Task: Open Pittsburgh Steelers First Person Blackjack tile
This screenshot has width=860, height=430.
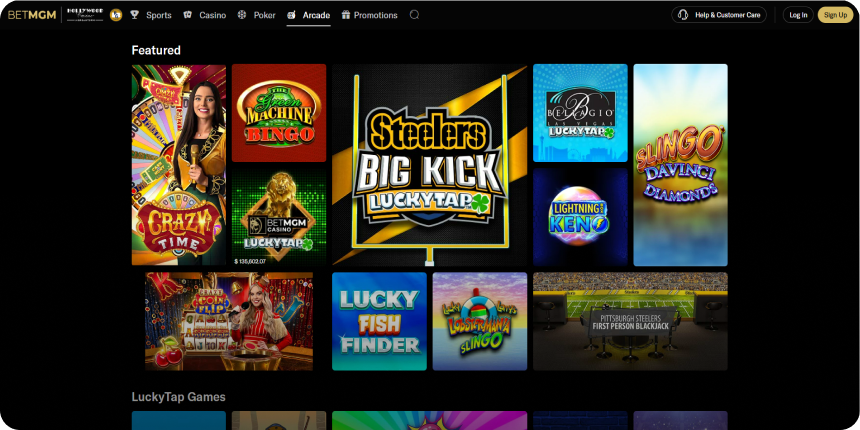Action: (630, 321)
